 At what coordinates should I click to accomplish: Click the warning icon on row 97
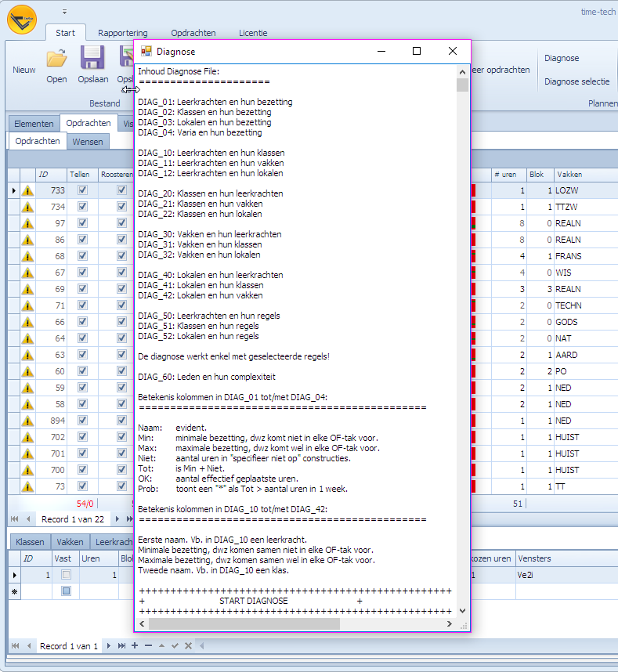point(28,223)
